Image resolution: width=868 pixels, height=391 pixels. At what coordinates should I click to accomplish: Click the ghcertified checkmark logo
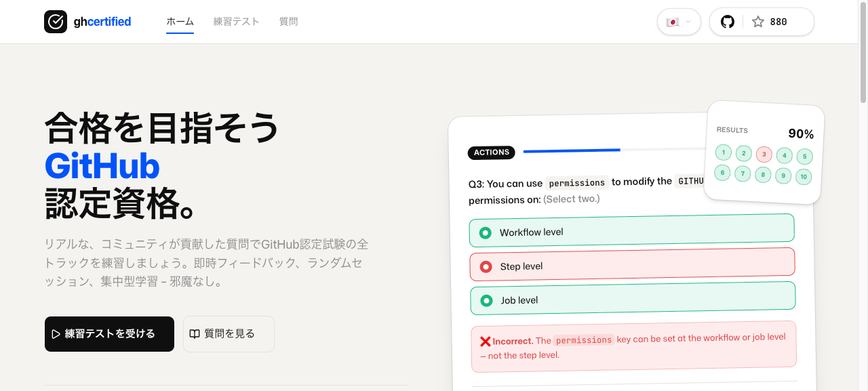tap(56, 22)
